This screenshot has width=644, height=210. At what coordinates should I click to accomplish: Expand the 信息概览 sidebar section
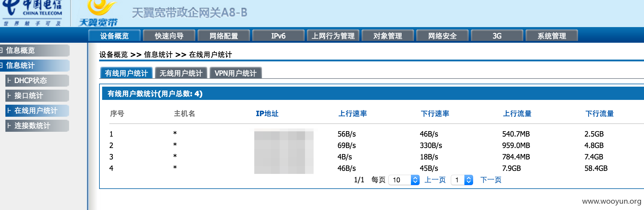point(35,50)
